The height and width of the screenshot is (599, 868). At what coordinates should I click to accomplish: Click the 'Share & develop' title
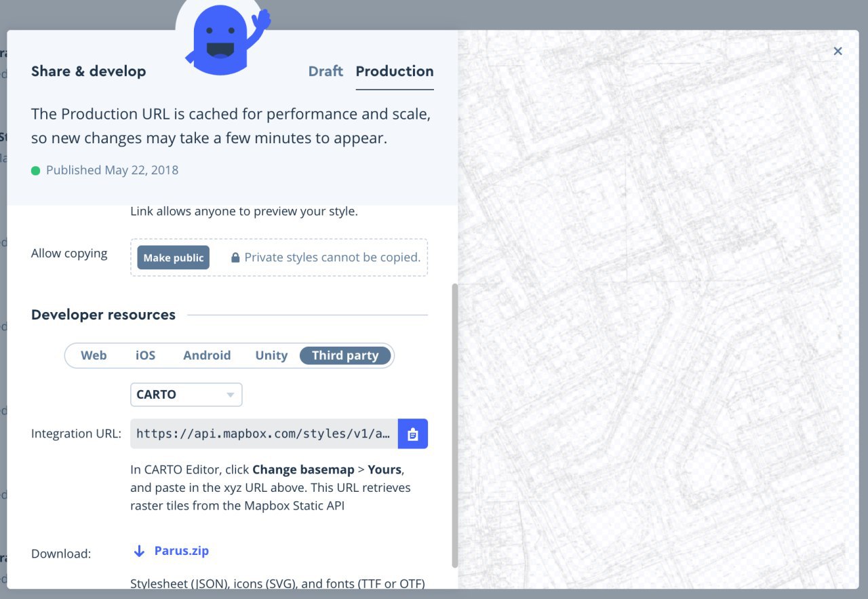click(88, 71)
